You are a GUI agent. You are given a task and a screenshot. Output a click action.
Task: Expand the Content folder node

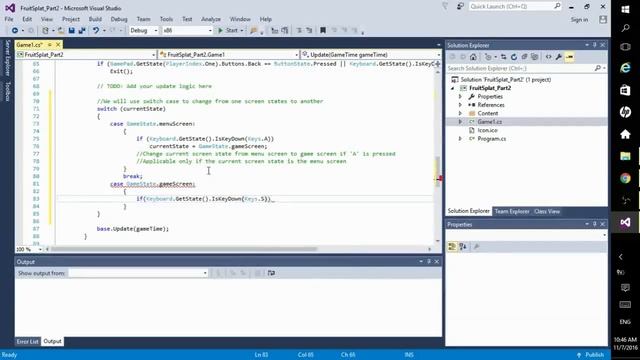pos(460,113)
